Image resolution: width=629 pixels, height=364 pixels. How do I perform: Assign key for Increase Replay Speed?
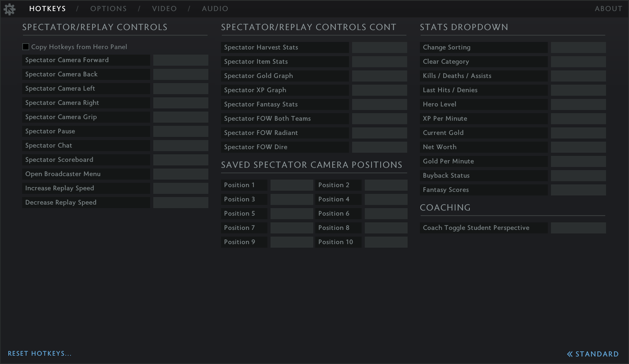click(x=181, y=188)
